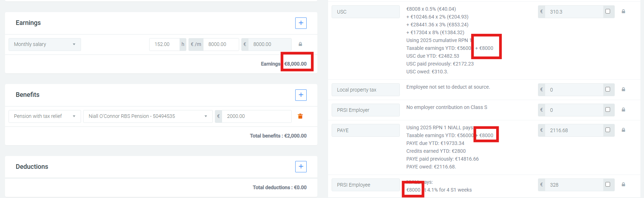Tick the PAYE override checkbox
Viewport: 644px width, 198px height.
pyautogui.click(x=608, y=130)
